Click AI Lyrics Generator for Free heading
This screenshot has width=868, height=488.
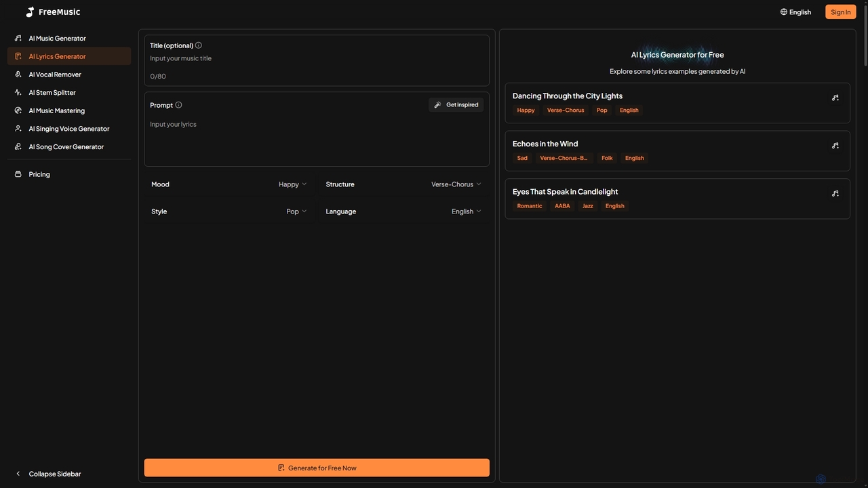click(x=677, y=55)
